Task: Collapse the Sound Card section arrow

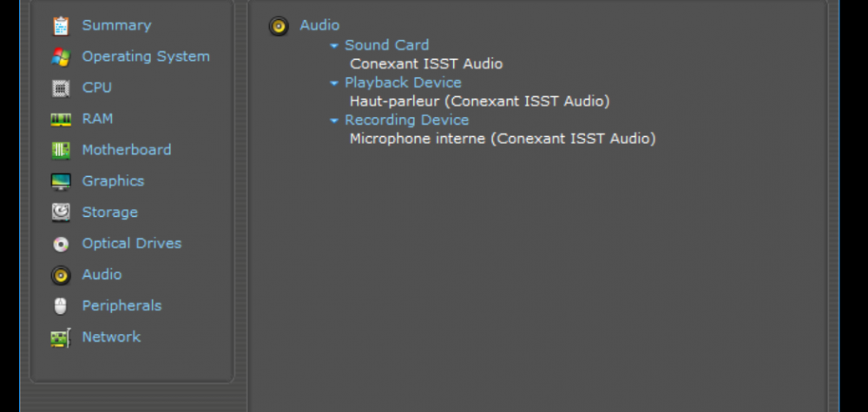Action: [334, 46]
